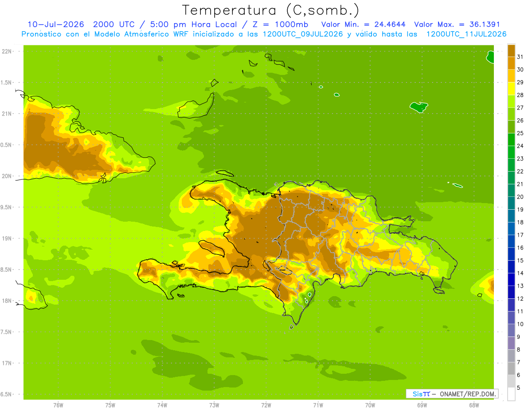Click the brown color bar segment above 31
Image resolution: width=532 pixels, height=411 pixels.
pos(511,51)
